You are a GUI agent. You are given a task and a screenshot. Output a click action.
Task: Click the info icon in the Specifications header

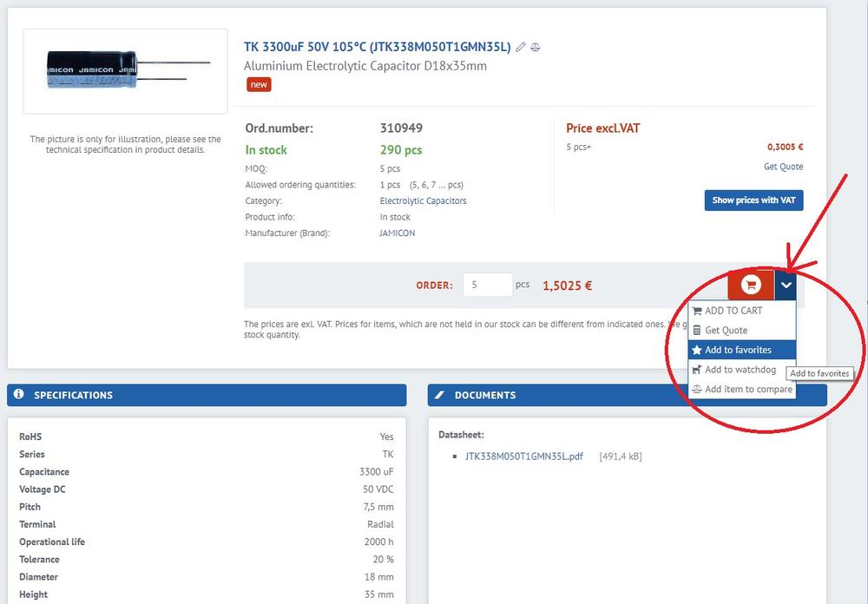[x=19, y=394]
